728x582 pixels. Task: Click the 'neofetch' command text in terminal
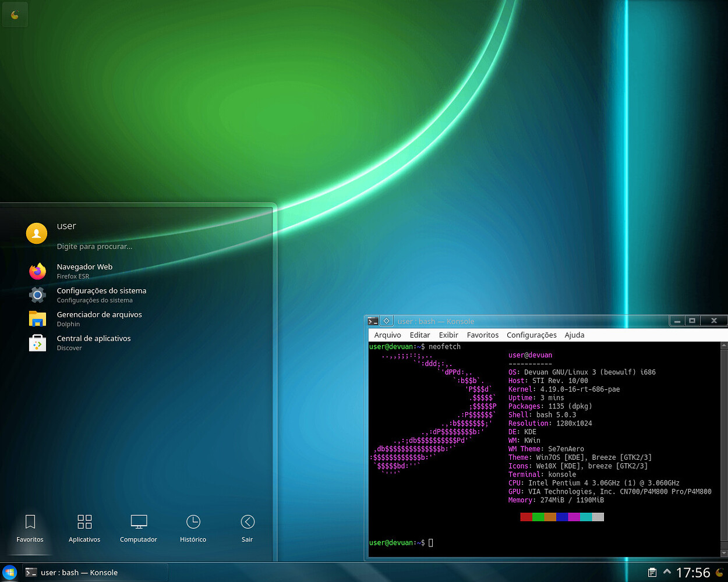point(444,347)
